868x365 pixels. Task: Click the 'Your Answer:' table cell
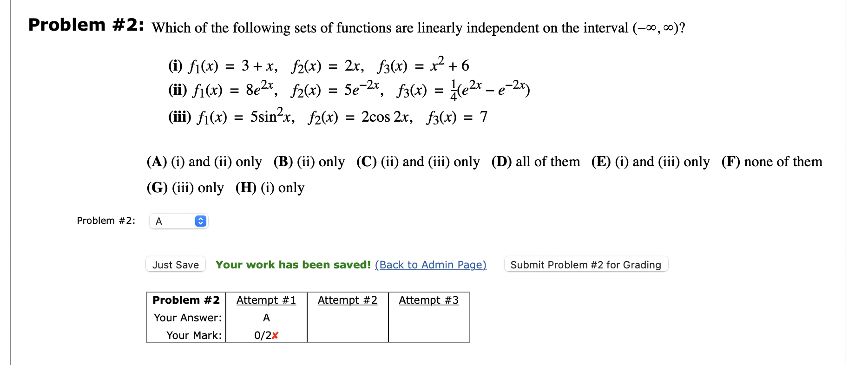(187, 318)
